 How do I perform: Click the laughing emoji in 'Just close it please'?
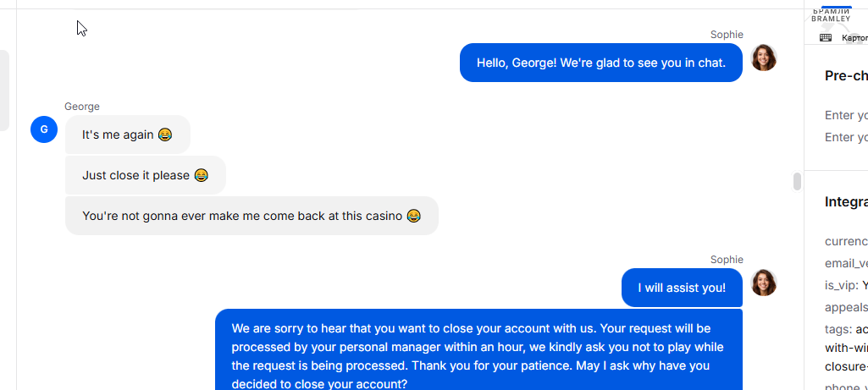pyautogui.click(x=202, y=175)
